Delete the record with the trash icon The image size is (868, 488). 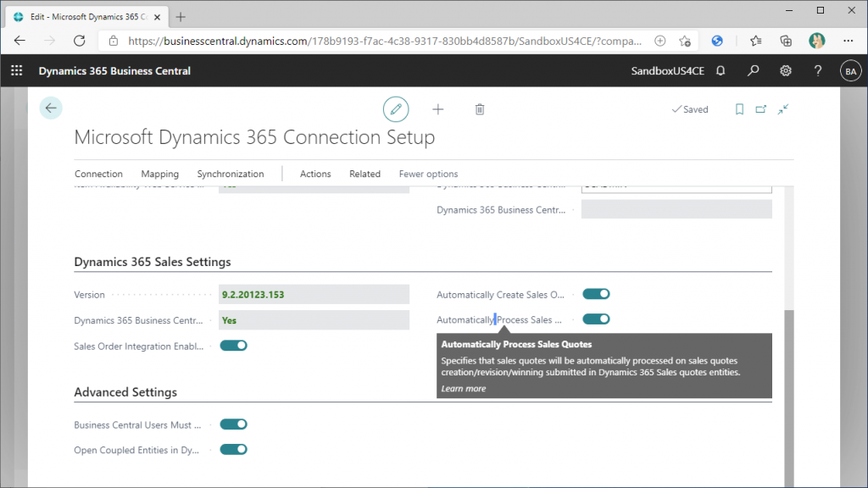[x=480, y=109]
